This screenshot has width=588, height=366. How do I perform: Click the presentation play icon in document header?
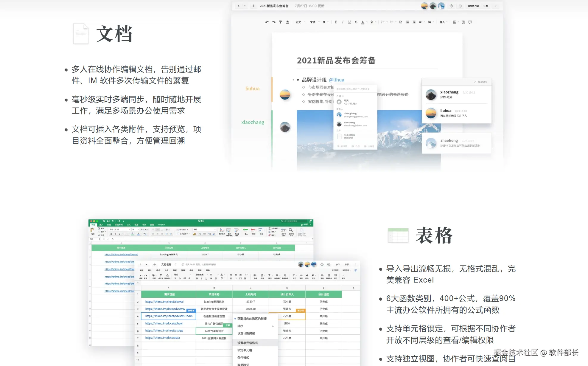click(460, 6)
